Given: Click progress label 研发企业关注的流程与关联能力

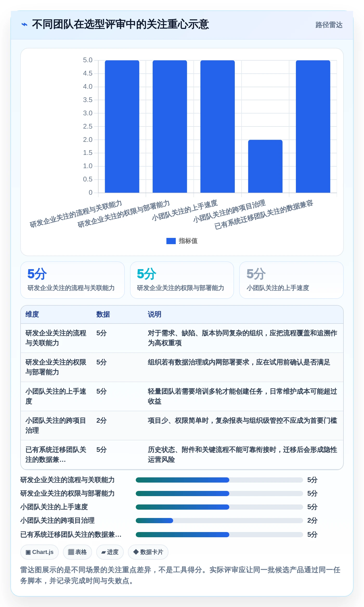Looking at the screenshot, I should tap(68, 480).
